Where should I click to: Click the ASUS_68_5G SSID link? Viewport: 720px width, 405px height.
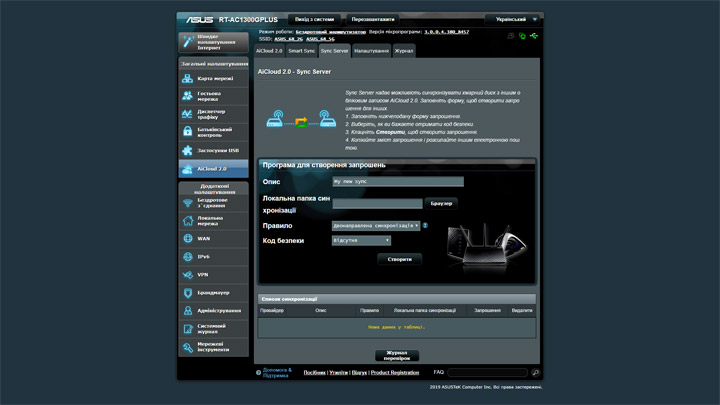tap(320, 39)
